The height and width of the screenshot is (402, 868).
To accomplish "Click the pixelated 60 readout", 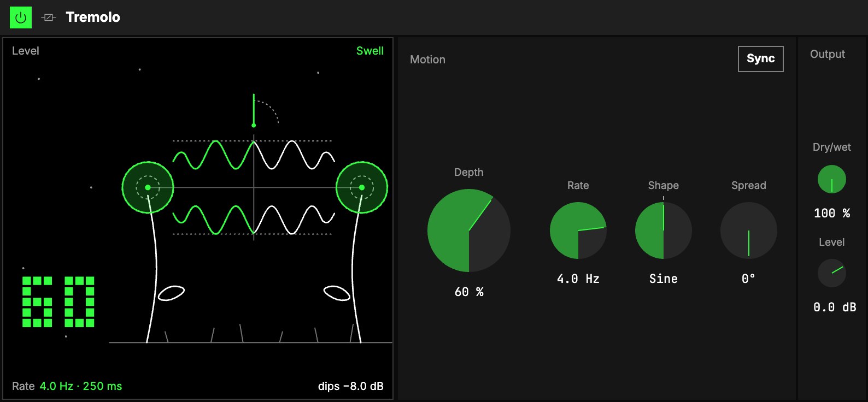I will coord(58,301).
